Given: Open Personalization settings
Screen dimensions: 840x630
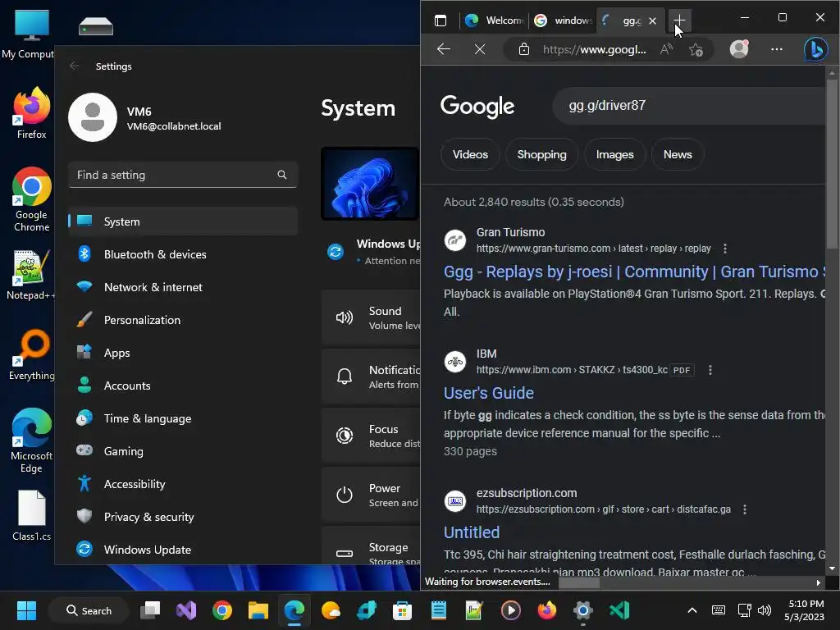Looking at the screenshot, I should click(183, 320).
